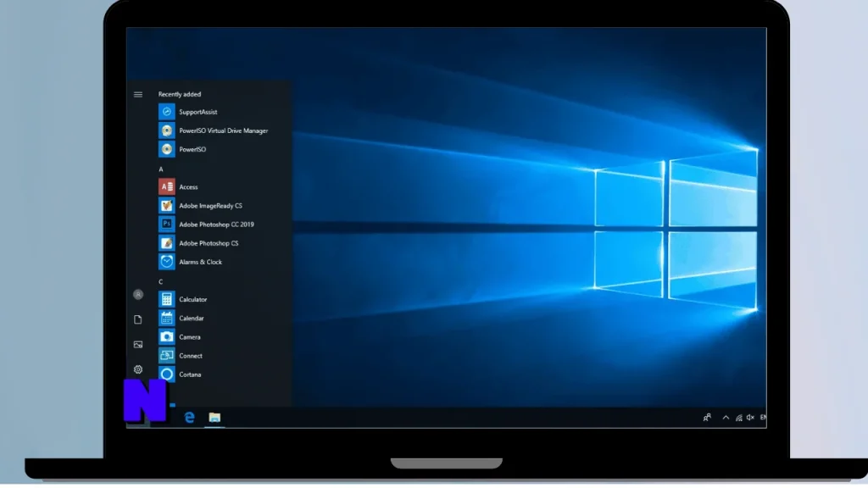Viewport: 868px width, 488px height.
Task: Click the Alarms & Clock text
Action: (x=200, y=263)
